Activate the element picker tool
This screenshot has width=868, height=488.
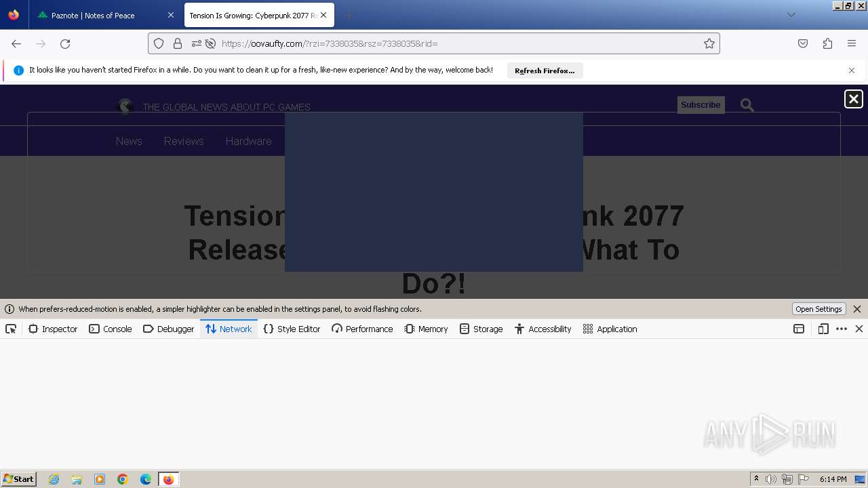tap(11, 329)
